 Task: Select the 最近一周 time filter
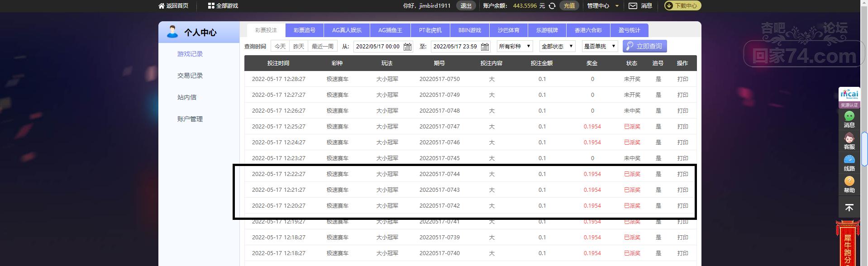[x=323, y=47]
